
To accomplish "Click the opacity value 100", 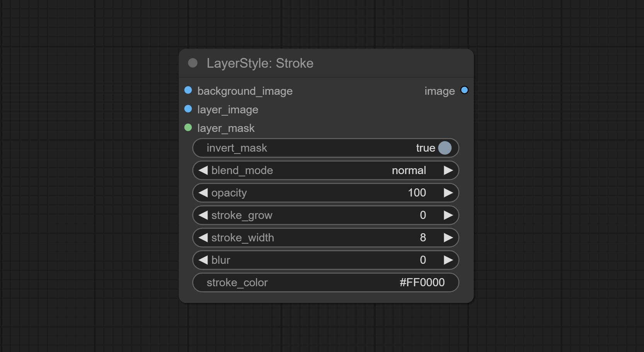I will tap(417, 193).
